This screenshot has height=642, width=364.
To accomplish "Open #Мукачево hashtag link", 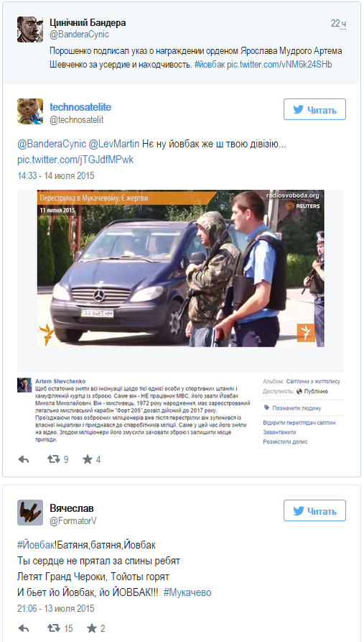I will (187, 592).
